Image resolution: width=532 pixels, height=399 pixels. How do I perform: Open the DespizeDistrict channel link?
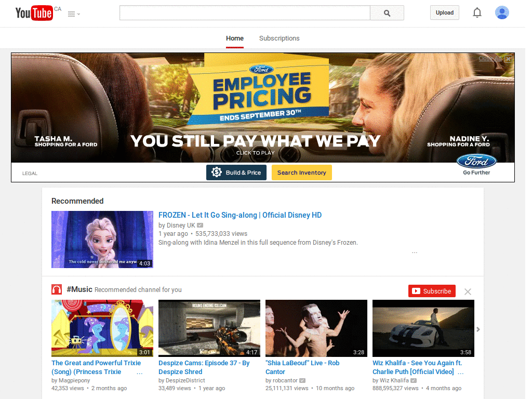click(185, 380)
